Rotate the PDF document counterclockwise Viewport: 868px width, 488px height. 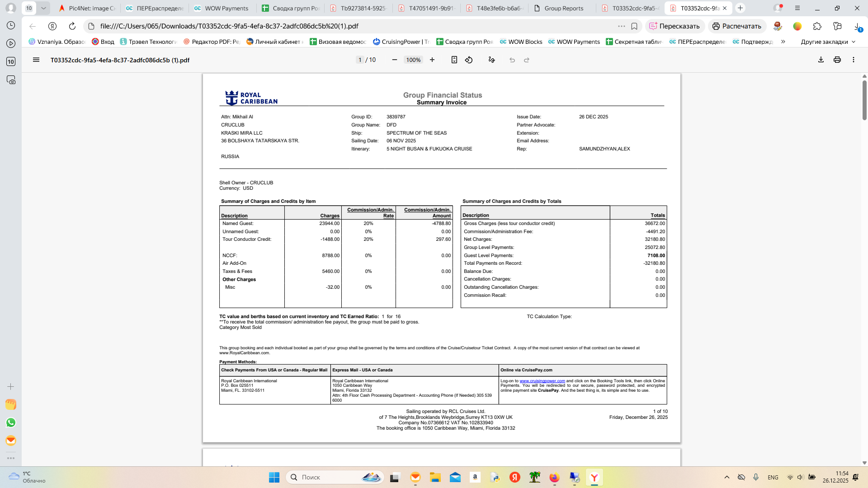(x=469, y=60)
